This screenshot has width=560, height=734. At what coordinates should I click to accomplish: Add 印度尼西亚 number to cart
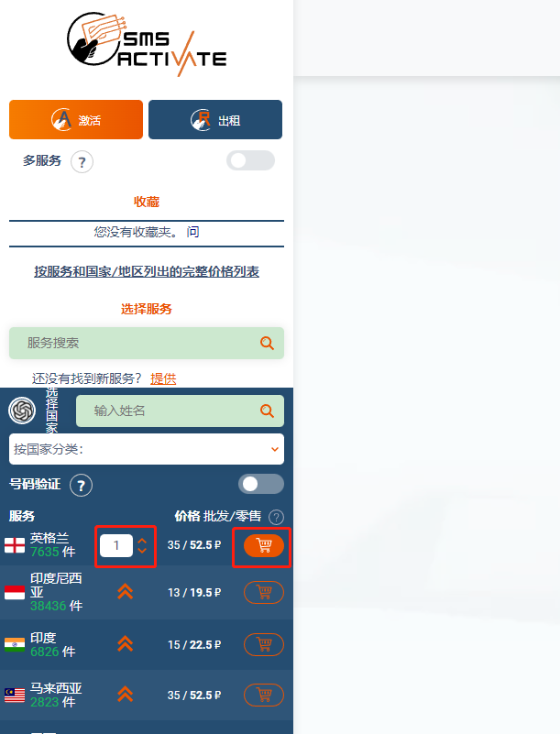click(264, 593)
